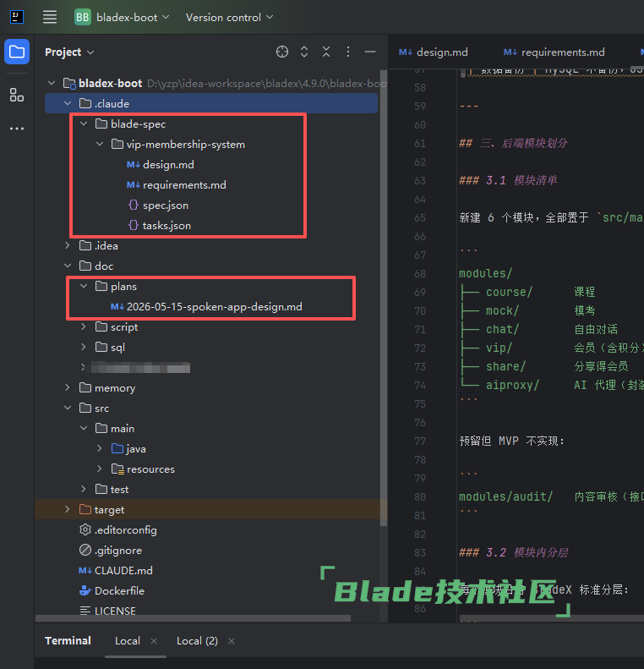Click Collapse All icon in Project panel
644x669 pixels.
click(x=326, y=52)
